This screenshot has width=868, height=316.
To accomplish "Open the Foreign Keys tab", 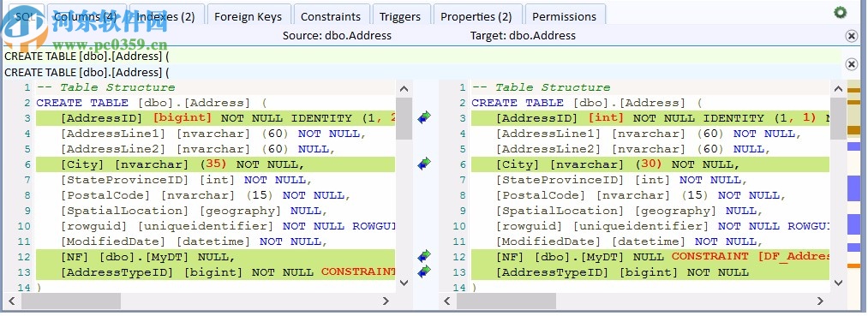I will tap(248, 16).
